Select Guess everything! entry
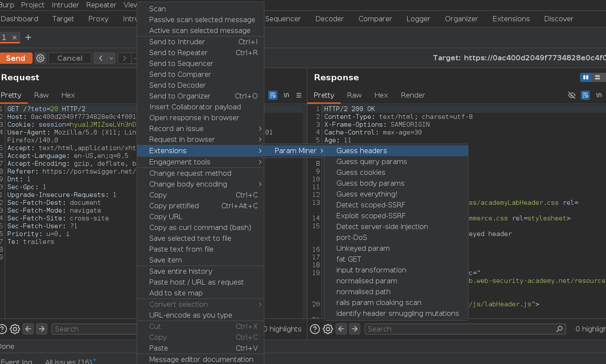 point(396,194)
